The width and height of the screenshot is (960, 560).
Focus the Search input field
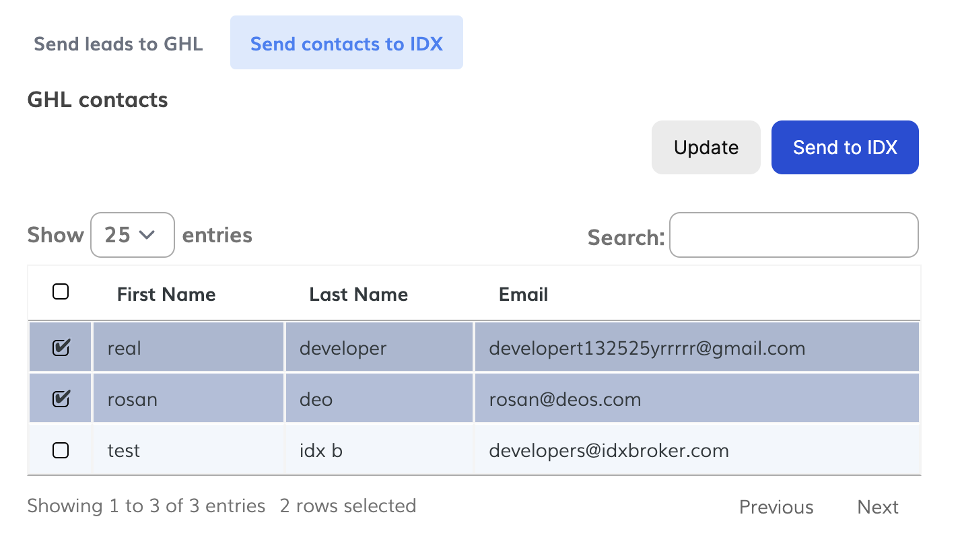click(x=793, y=236)
